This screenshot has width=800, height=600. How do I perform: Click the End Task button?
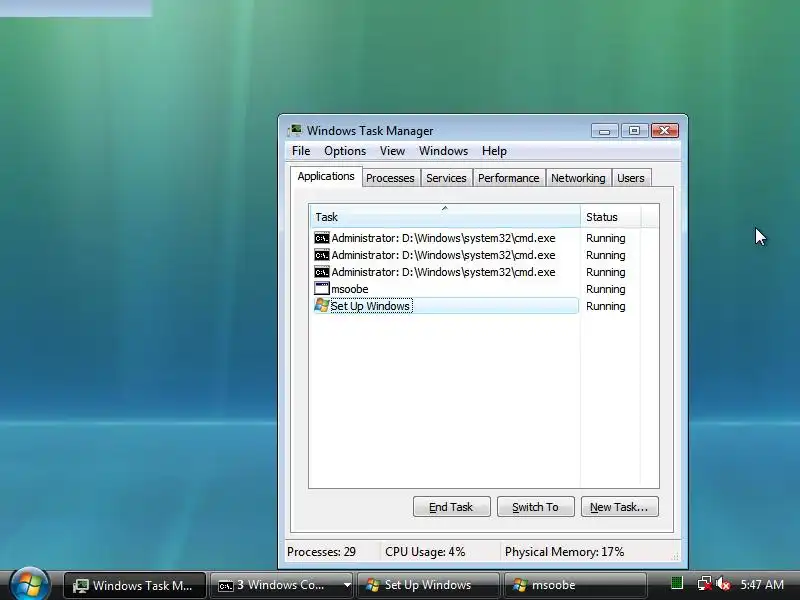tap(452, 507)
